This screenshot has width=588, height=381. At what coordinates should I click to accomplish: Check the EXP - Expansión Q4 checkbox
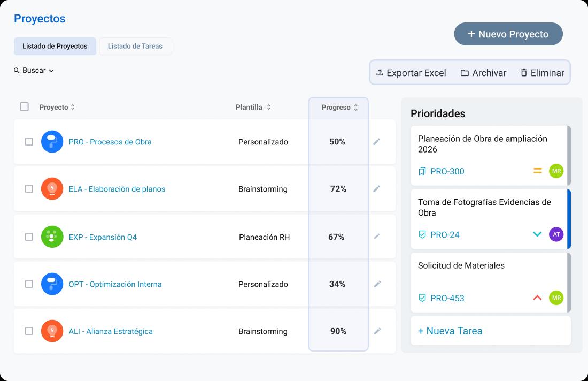[29, 237]
